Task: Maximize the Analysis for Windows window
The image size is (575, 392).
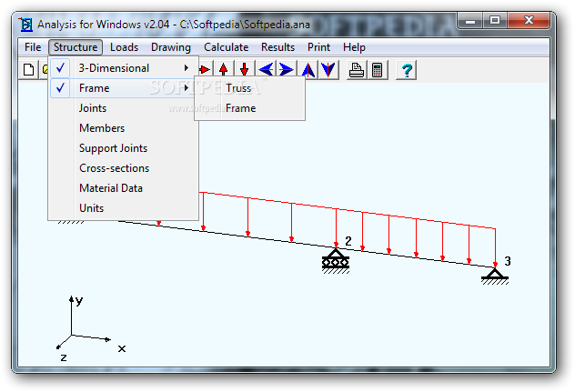Action: coord(494,20)
